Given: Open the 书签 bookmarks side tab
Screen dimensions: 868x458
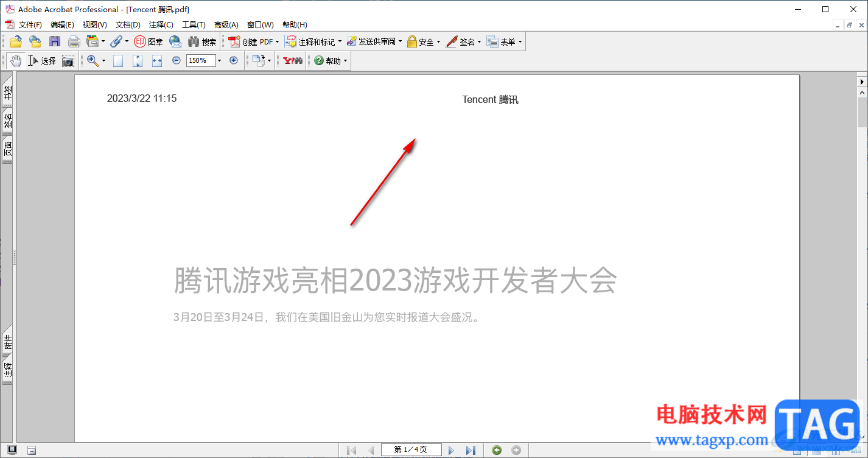Looking at the screenshot, I should 7,91.
